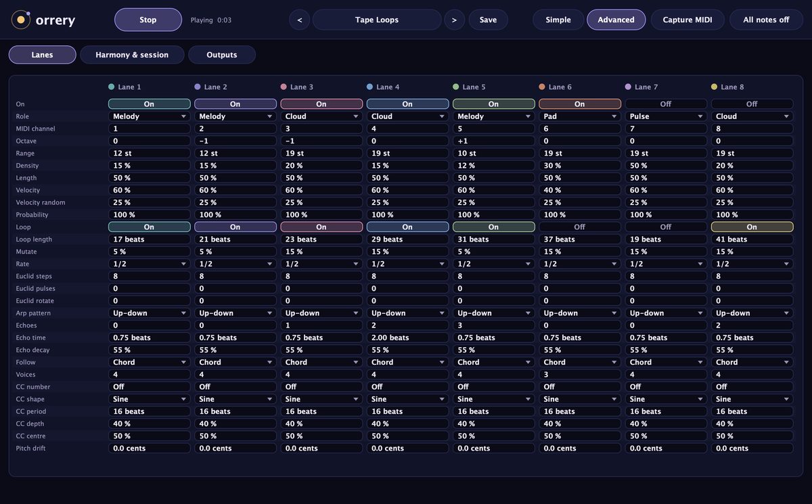This screenshot has height=504, width=812.
Task: Select the Lanes tab
Action: pyautogui.click(x=42, y=55)
